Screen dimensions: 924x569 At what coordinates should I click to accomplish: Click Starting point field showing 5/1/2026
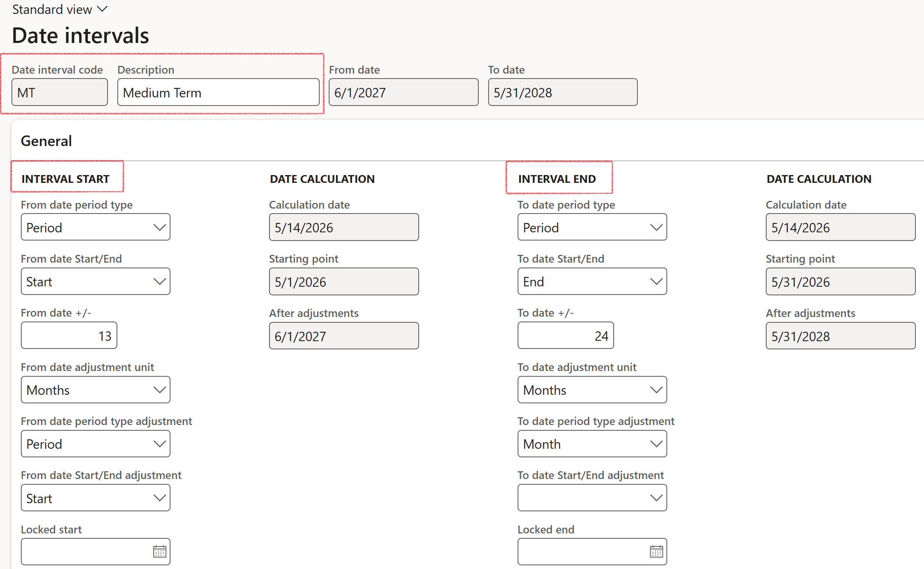point(344,281)
